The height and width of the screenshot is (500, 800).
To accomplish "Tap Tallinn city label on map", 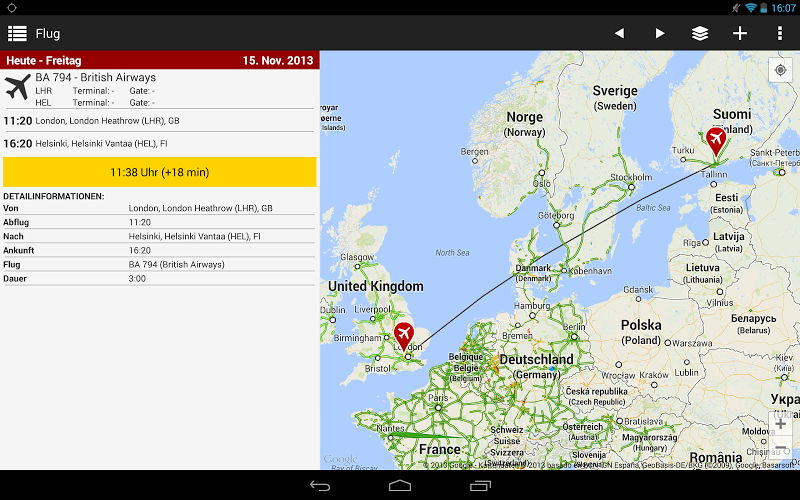I will pyautogui.click(x=714, y=174).
